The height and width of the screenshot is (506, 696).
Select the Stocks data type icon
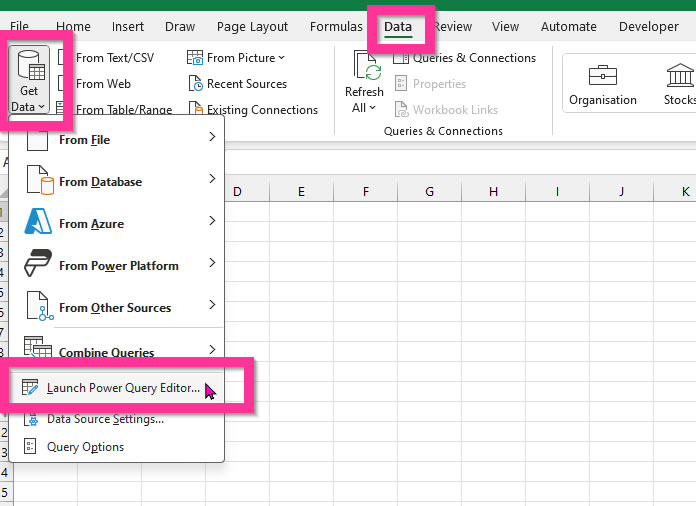pos(680,75)
